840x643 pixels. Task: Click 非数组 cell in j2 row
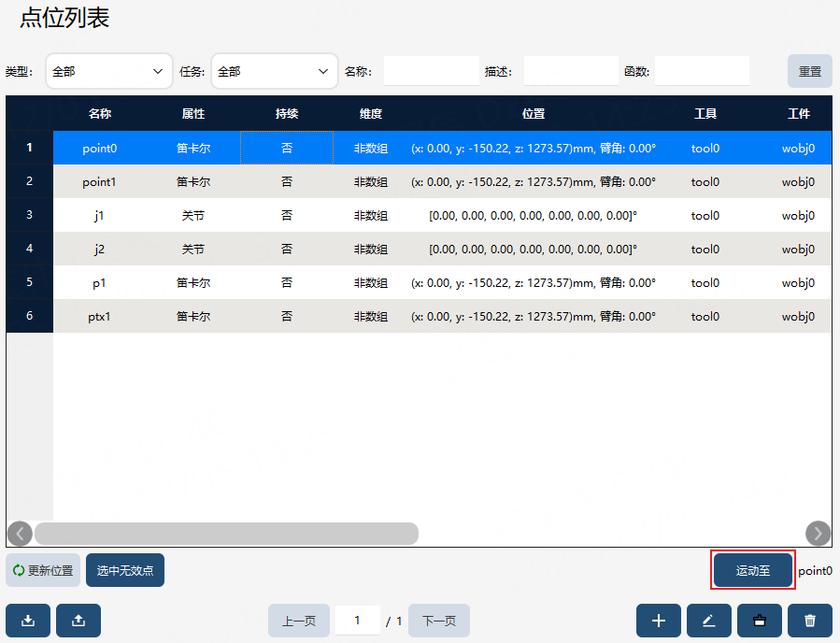pyautogui.click(x=371, y=250)
